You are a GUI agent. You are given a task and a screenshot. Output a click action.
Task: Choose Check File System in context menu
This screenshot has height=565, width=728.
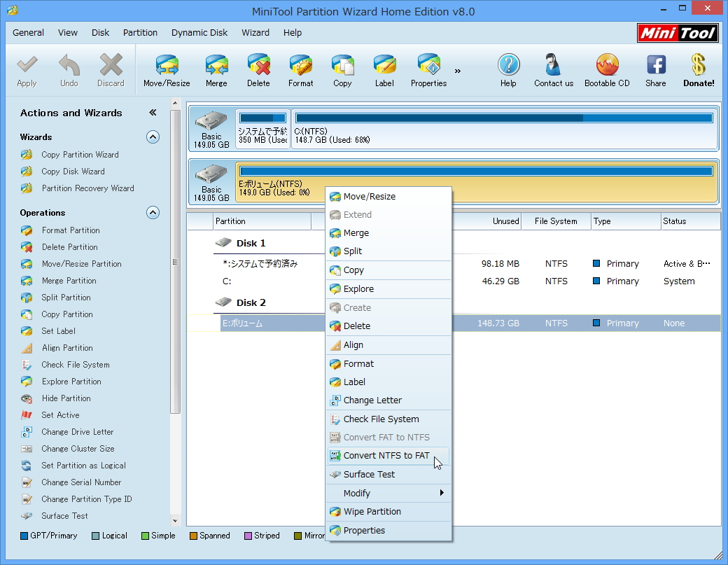(388, 419)
